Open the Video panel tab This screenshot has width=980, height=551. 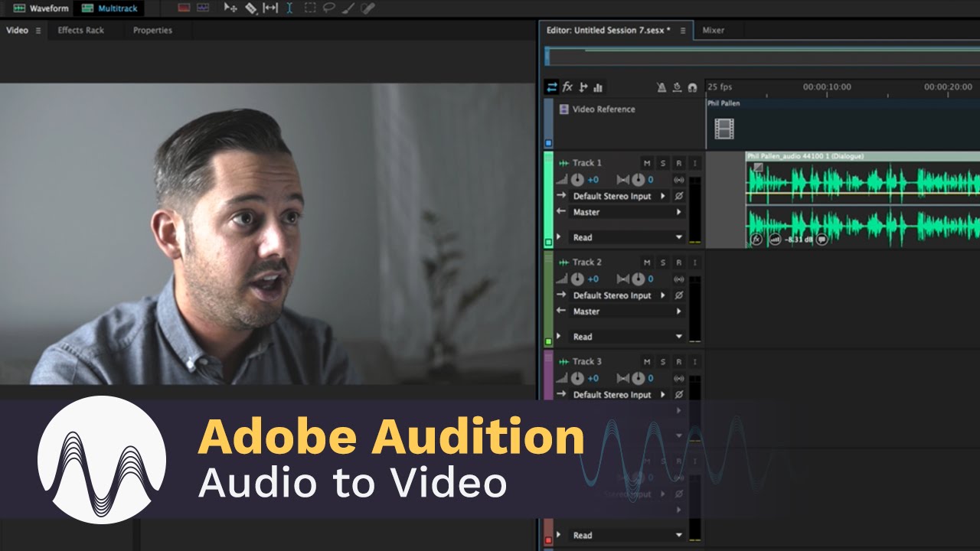pyautogui.click(x=17, y=31)
